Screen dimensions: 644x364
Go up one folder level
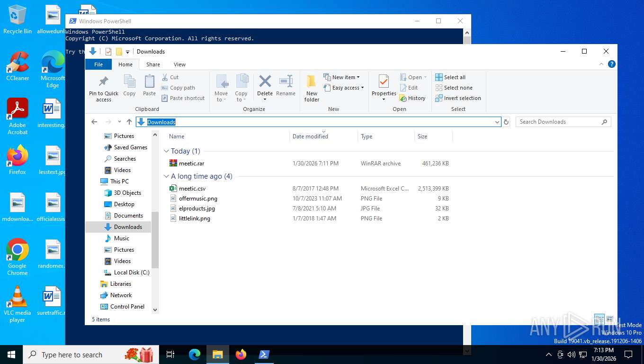(129, 122)
